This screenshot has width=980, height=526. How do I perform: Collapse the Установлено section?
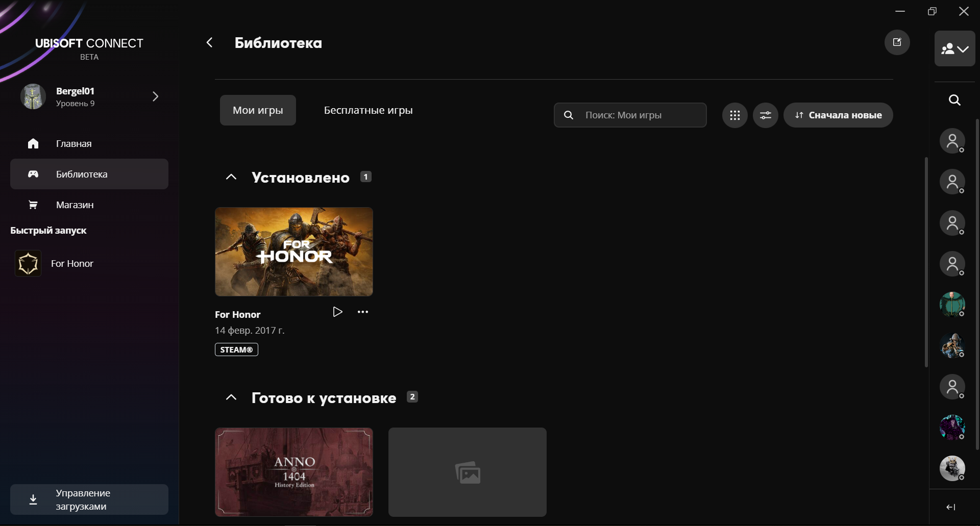(x=231, y=177)
